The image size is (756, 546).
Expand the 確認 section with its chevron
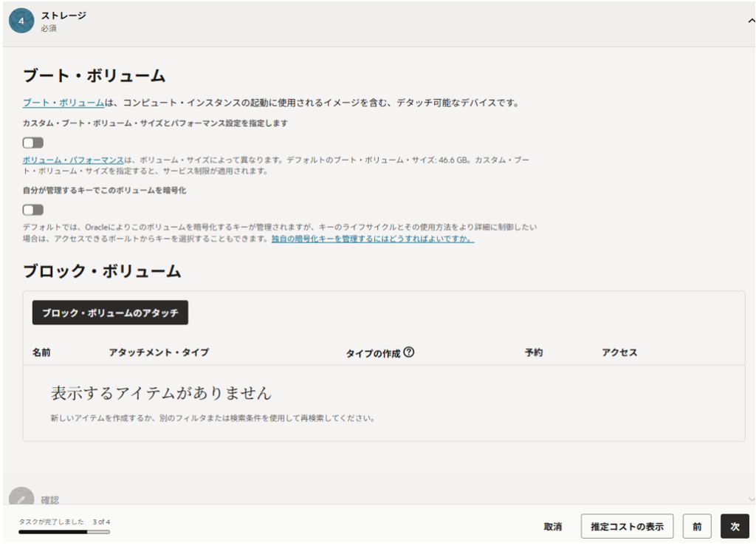(751, 499)
